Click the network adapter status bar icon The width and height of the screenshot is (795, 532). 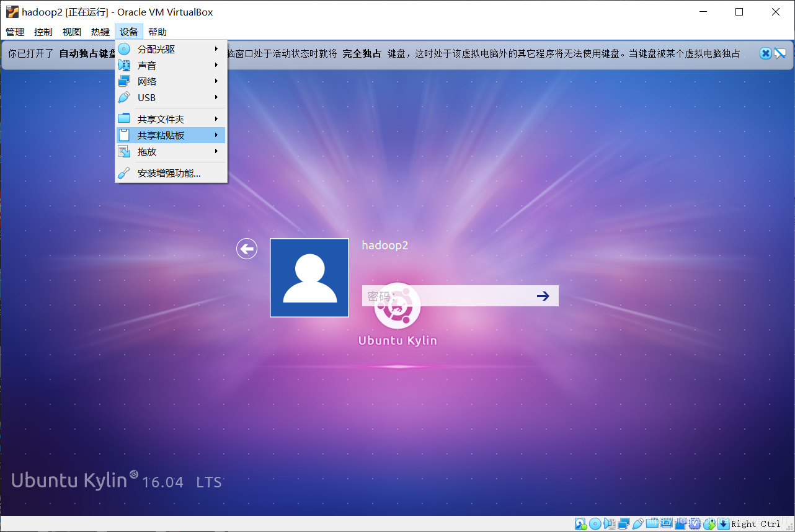624,524
